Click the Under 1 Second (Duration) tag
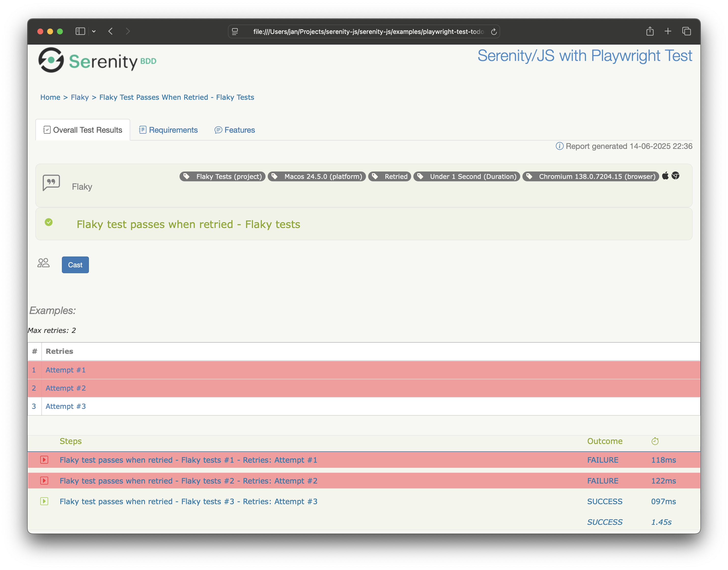This screenshot has width=728, height=570. pyautogui.click(x=466, y=176)
